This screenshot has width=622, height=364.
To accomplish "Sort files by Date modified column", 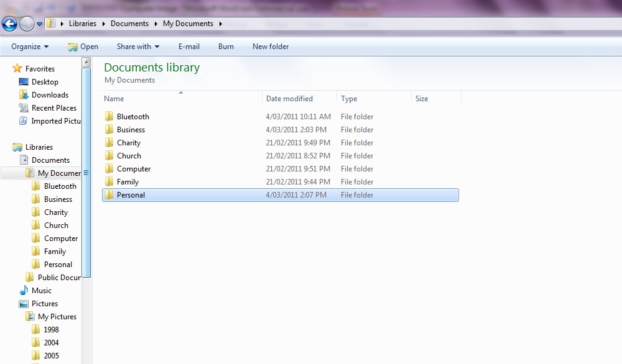I will [x=289, y=99].
